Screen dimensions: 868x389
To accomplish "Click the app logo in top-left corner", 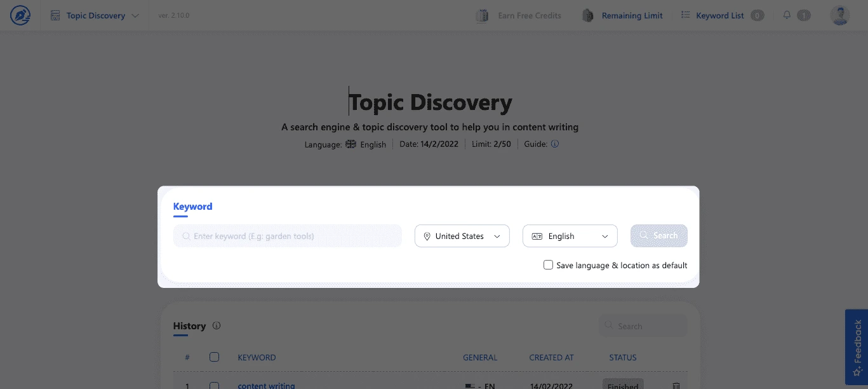I will (20, 15).
